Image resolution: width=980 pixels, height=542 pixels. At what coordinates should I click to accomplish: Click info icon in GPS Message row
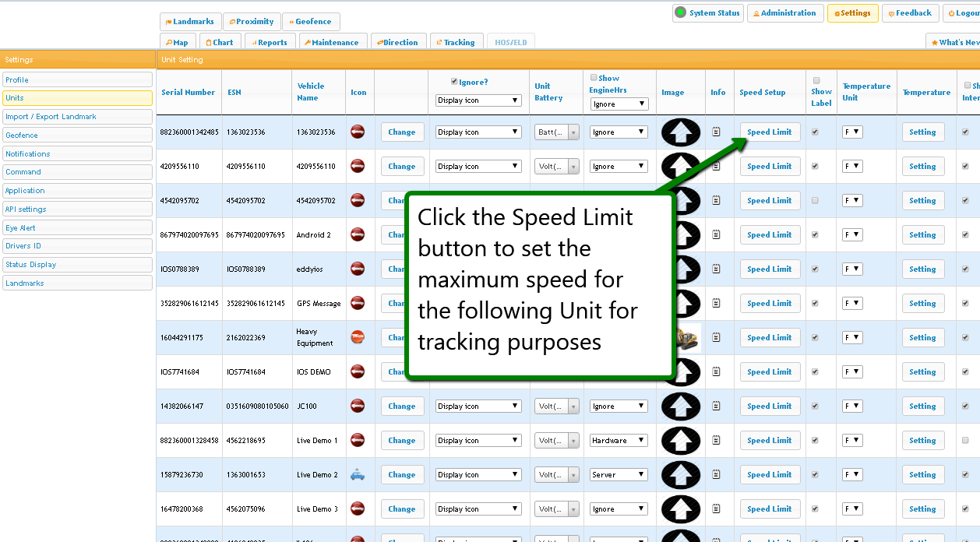pyautogui.click(x=717, y=304)
